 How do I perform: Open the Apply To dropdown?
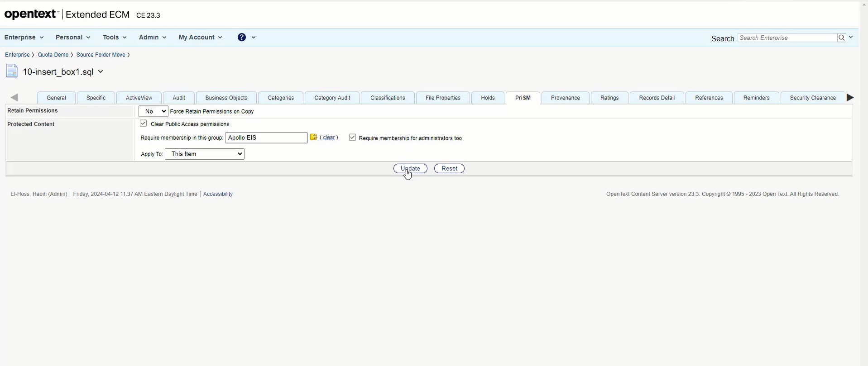(205, 154)
